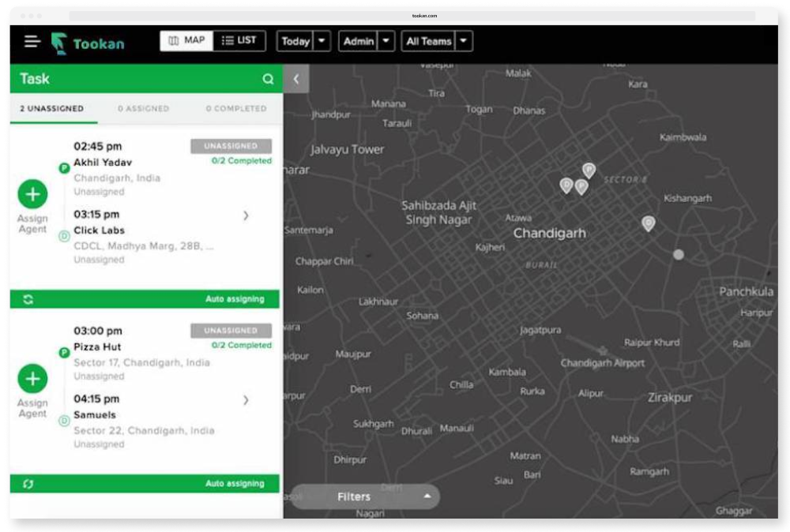The image size is (790, 532).
Task: Select Pizza Hut task name
Action: click(97, 347)
